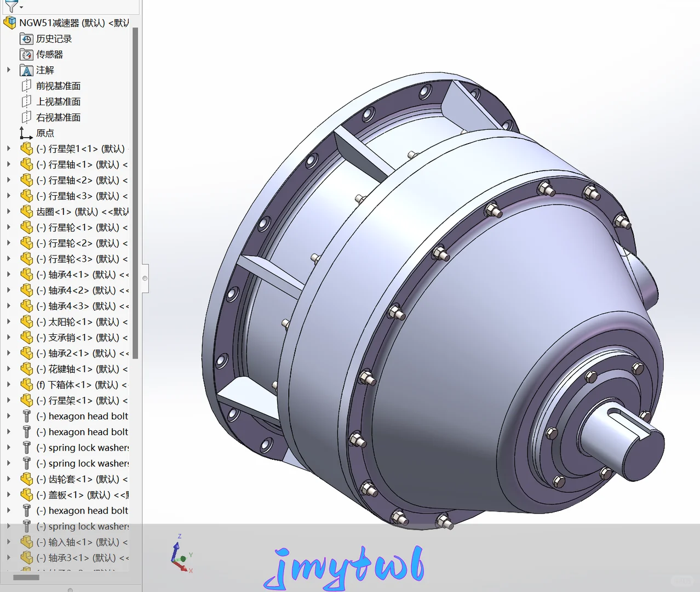
Task: Click the 太阳轮<1> part icon
Action: click(26, 322)
